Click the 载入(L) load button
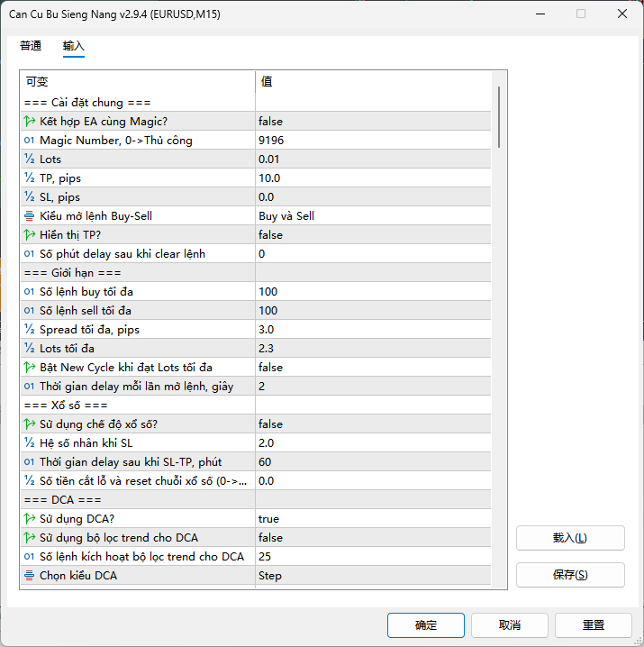644x647 pixels. tap(570, 538)
